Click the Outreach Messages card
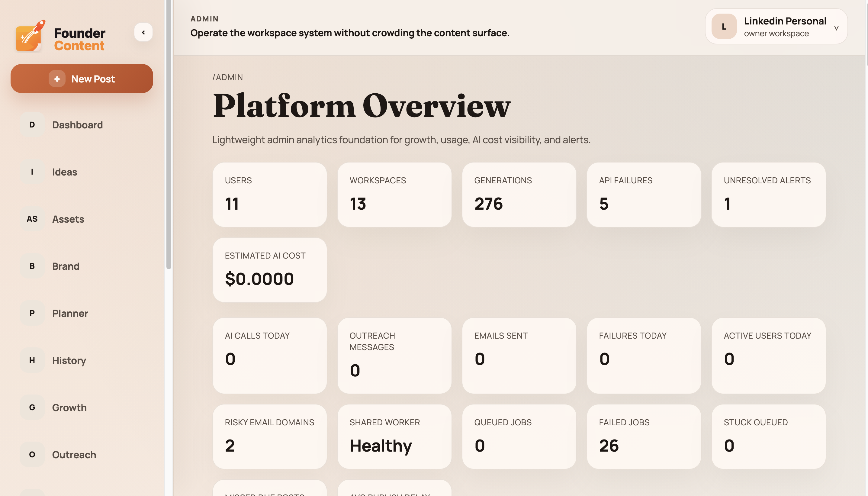The width and height of the screenshot is (868, 496). pos(394,356)
